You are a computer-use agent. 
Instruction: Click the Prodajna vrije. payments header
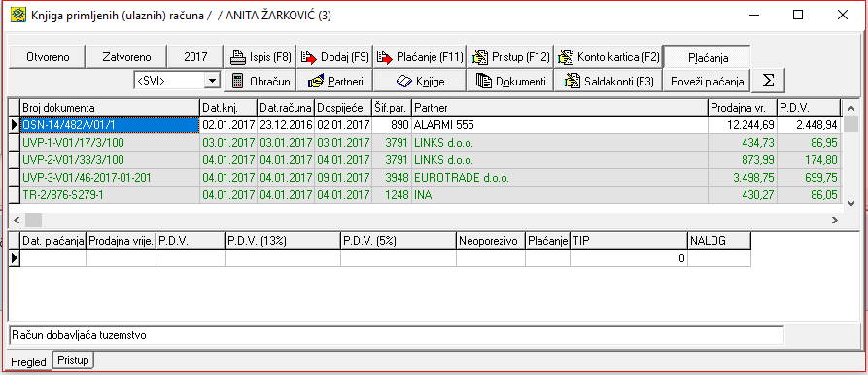(x=122, y=241)
